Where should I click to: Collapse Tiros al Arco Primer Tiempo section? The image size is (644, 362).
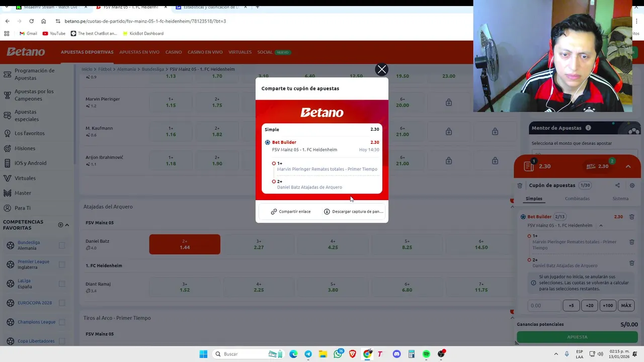[x=512, y=318]
